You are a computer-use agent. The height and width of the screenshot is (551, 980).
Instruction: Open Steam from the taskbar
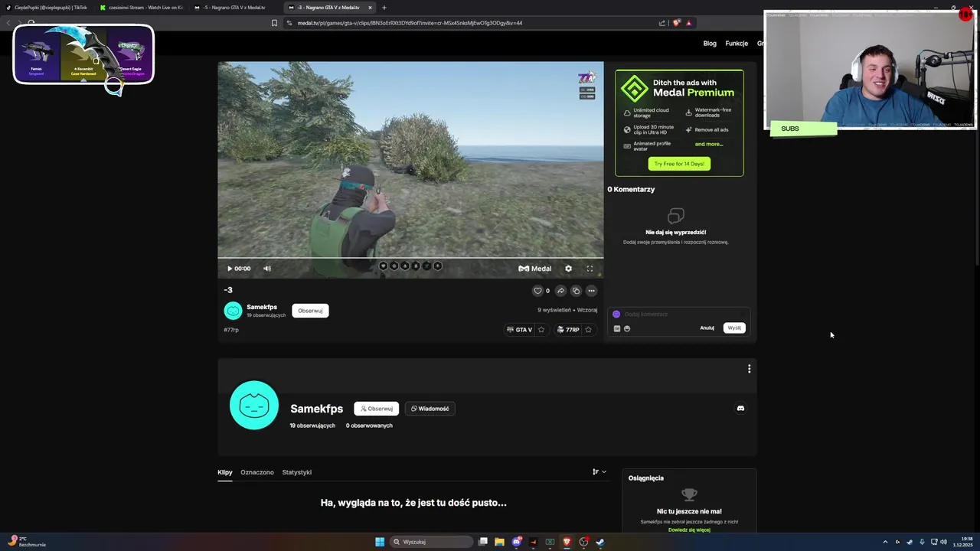[x=600, y=542]
